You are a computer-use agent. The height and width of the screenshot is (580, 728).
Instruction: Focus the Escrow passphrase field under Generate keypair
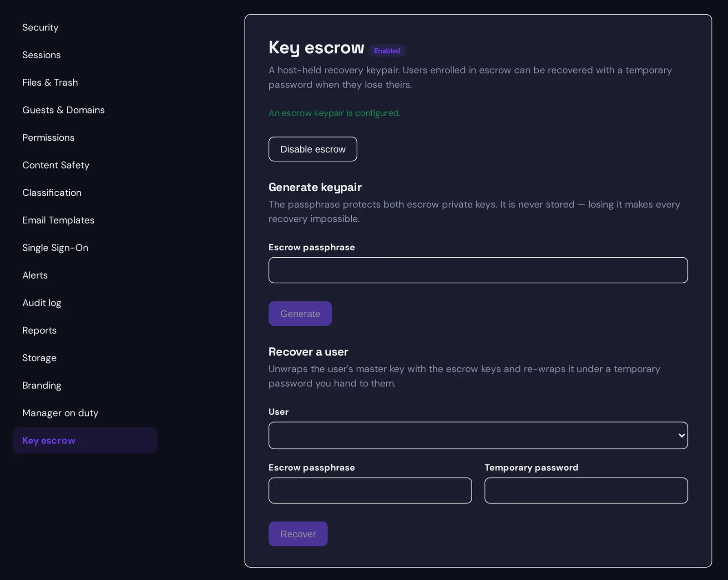point(478,270)
